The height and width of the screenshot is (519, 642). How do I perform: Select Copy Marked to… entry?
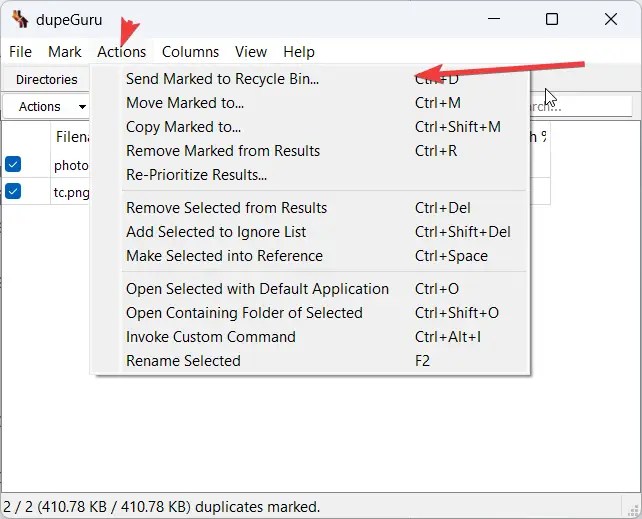[310, 127]
